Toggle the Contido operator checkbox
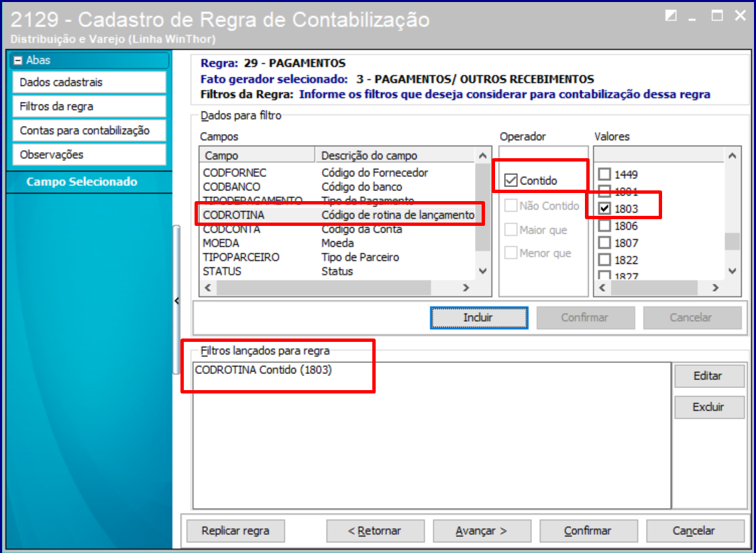 pyautogui.click(x=510, y=180)
